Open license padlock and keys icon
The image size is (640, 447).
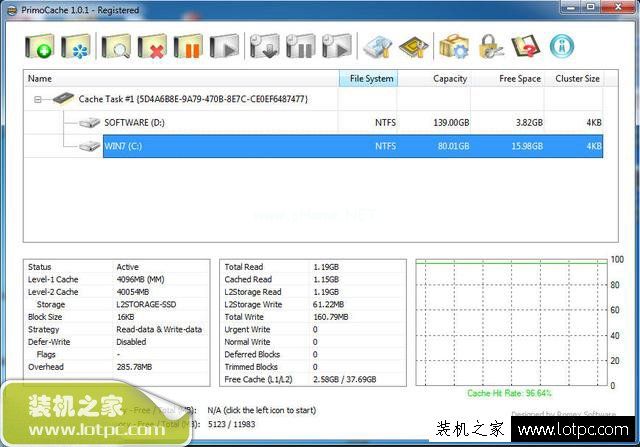point(491,46)
